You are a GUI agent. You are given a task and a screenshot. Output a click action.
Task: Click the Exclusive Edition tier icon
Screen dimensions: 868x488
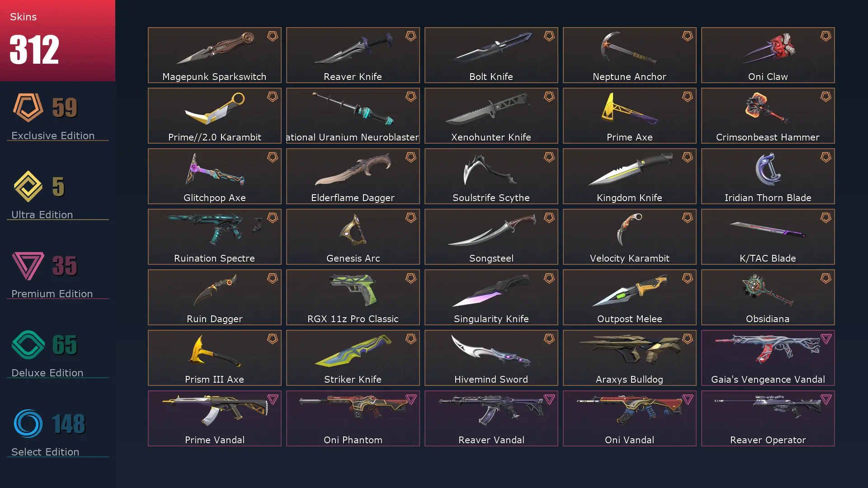pos(28,108)
